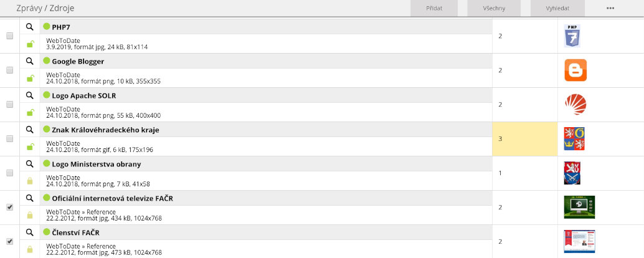Select the Logo Ministerstva obrany row checkbox
This screenshot has width=644, height=258.
9,173
